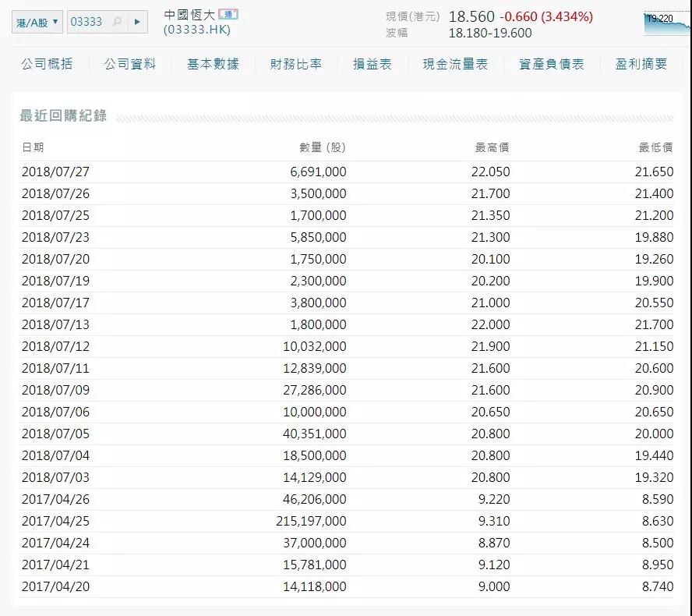692x616 pixels.
Task: Select the date 2017/04/20
Action: click(x=55, y=586)
